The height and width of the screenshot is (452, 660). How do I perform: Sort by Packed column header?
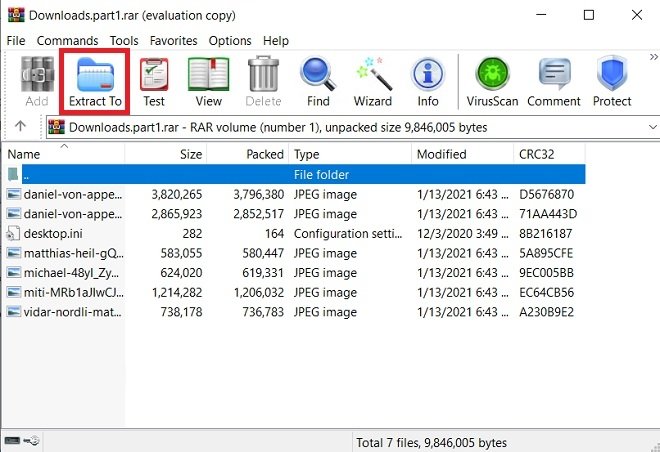pos(248,154)
